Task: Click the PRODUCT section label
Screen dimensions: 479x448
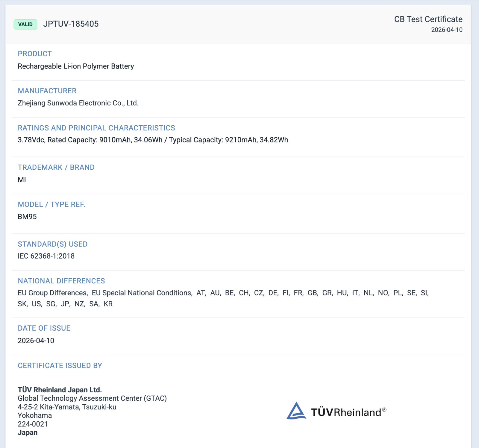Action: 35,54
